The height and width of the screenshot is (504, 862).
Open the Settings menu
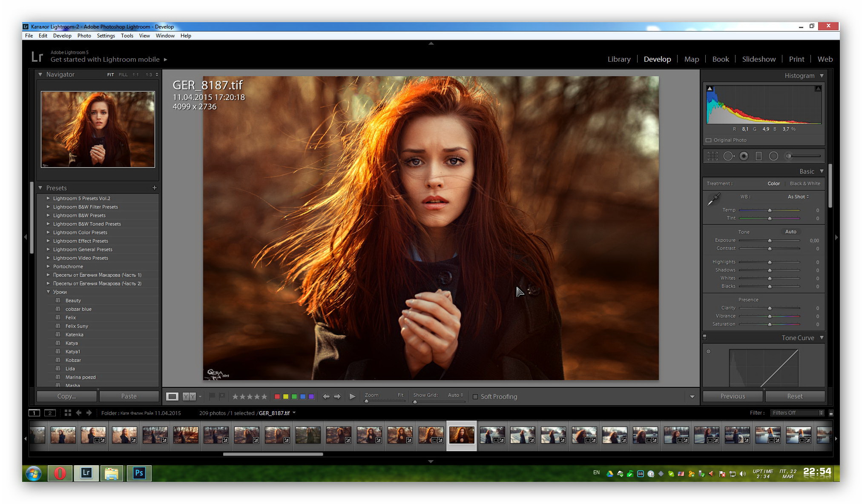(x=106, y=36)
